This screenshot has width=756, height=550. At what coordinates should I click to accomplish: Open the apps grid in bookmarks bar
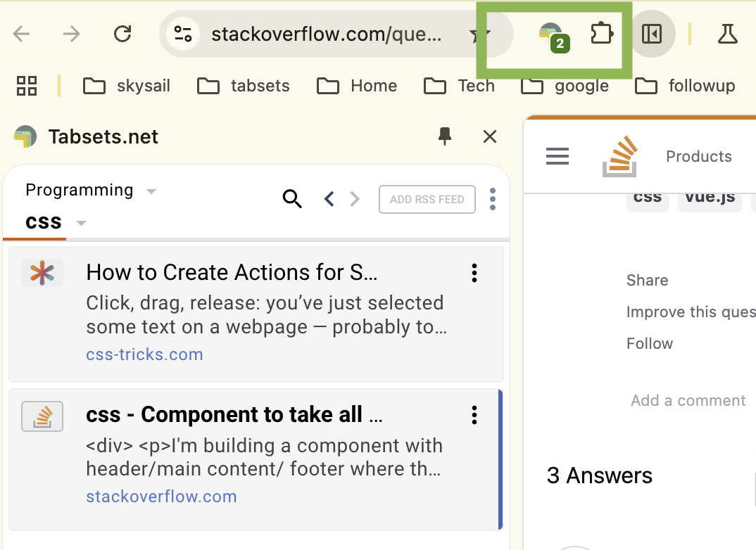[x=27, y=86]
